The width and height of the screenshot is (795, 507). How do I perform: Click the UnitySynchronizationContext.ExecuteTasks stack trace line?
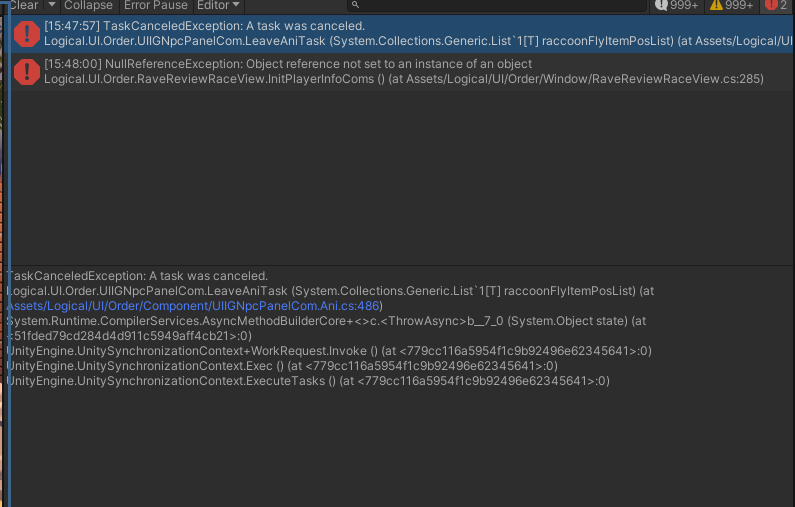click(308, 381)
